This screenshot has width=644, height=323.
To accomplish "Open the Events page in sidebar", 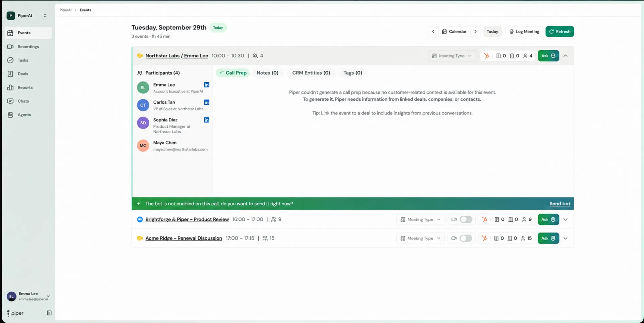I will (x=28, y=33).
